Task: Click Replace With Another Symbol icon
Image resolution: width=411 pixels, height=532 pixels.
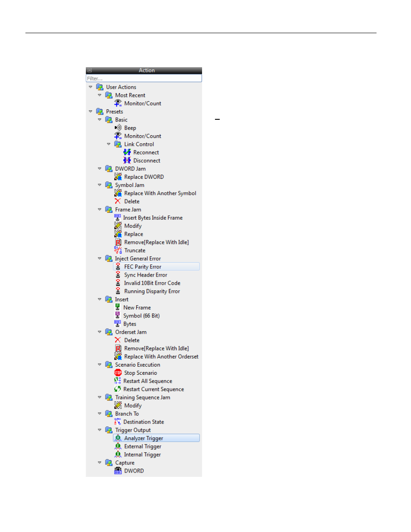Action: pyautogui.click(x=118, y=193)
